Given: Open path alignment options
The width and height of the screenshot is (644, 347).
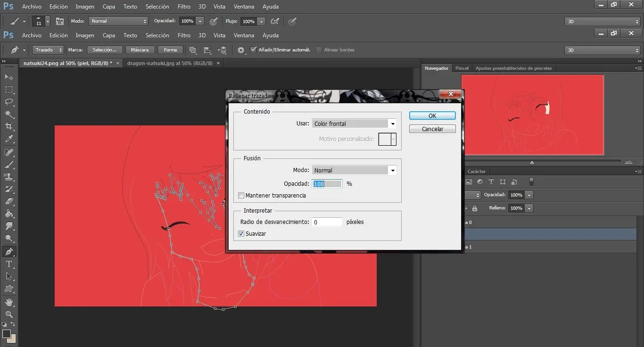Looking at the screenshot, I should coord(207,50).
